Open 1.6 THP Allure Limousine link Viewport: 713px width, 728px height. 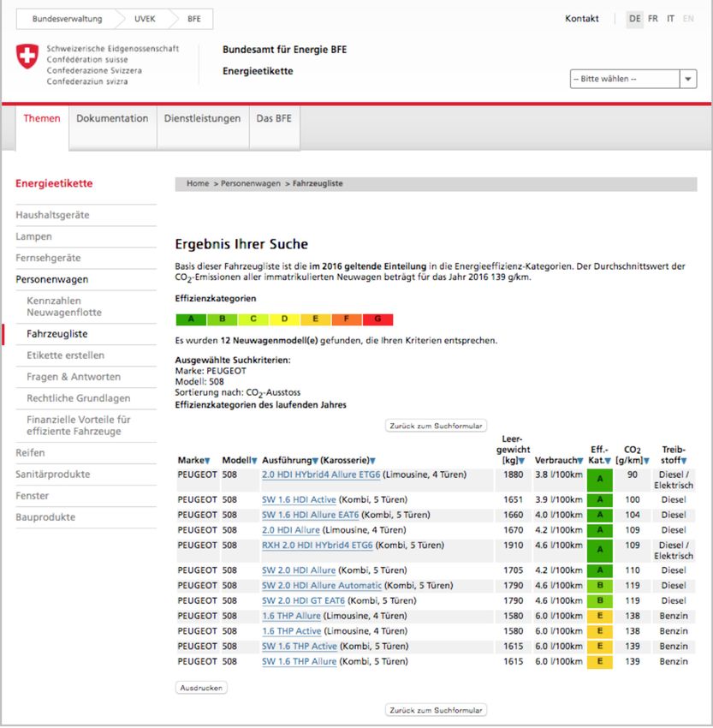[291, 616]
